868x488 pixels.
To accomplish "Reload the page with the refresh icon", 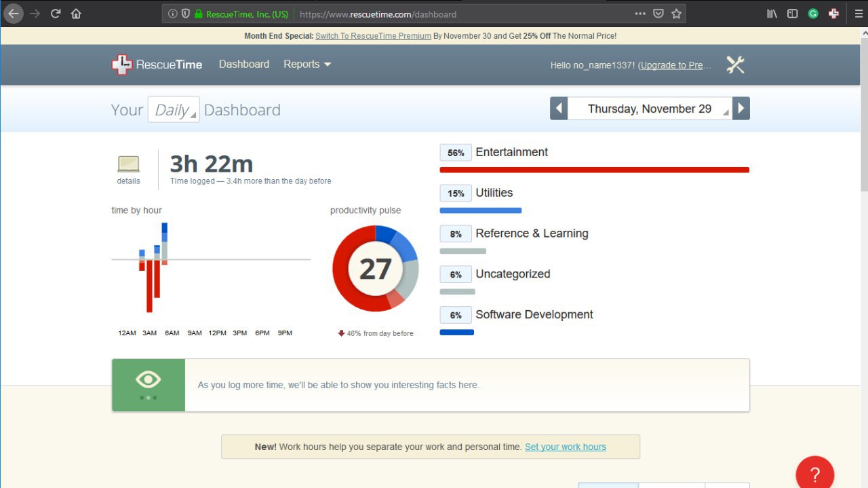I will (56, 14).
